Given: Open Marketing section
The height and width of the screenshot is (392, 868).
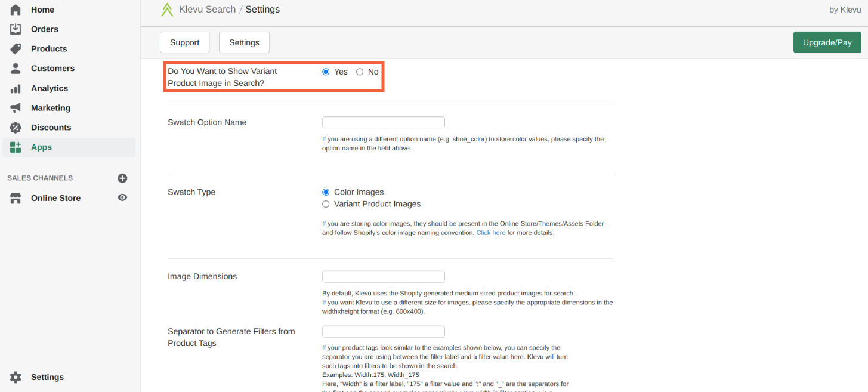Looking at the screenshot, I should pyautogui.click(x=51, y=108).
